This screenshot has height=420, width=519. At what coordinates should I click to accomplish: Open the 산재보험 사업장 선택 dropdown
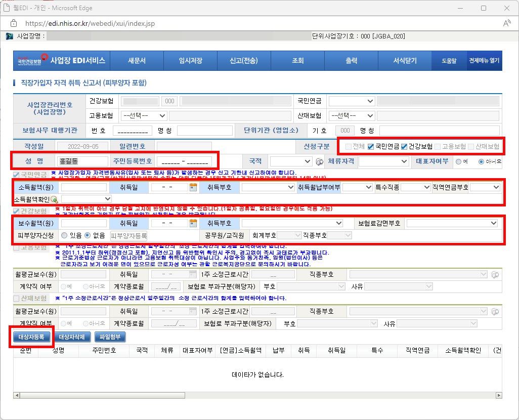tap(352, 115)
